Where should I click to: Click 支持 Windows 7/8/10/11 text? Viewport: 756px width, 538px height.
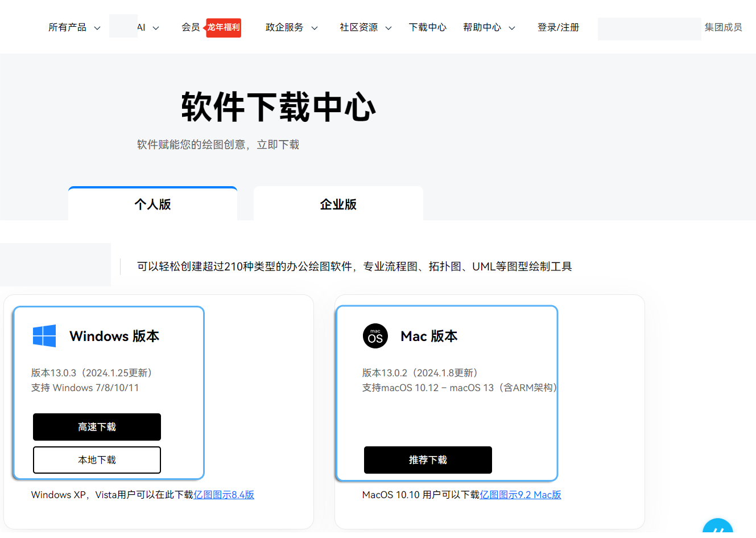85,388
